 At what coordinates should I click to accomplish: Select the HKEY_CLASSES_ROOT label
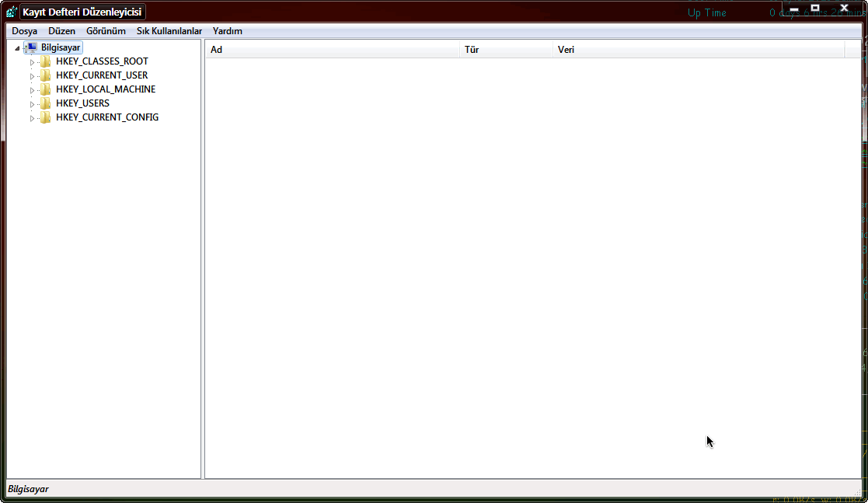coord(102,61)
